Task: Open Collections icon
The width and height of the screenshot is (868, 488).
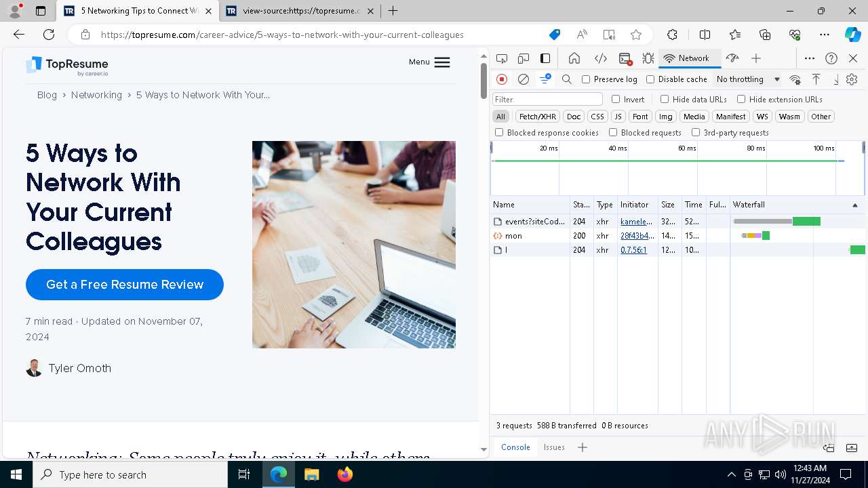Action: pyautogui.click(x=765, y=35)
